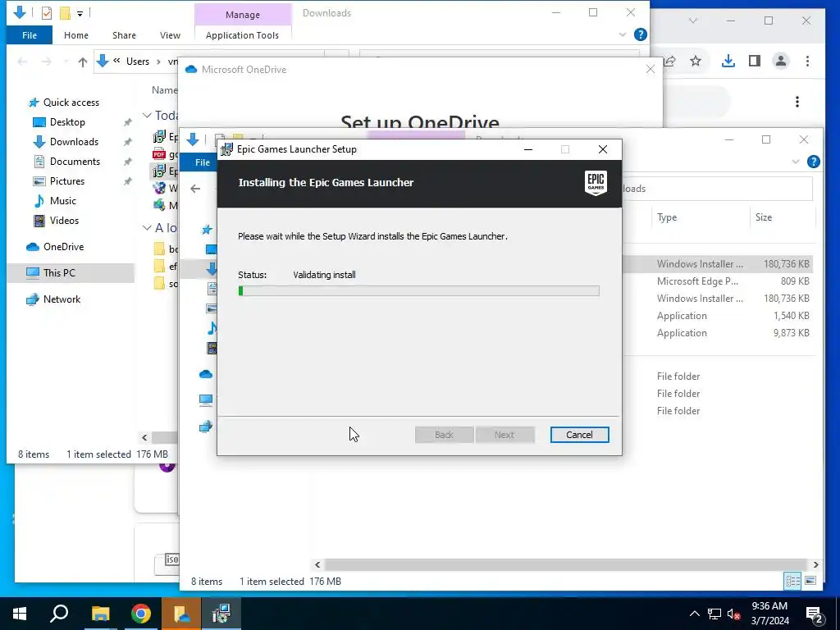Expand the ribbon in rear Explorer window
The height and width of the screenshot is (630, 840).
[x=623, y=34]
